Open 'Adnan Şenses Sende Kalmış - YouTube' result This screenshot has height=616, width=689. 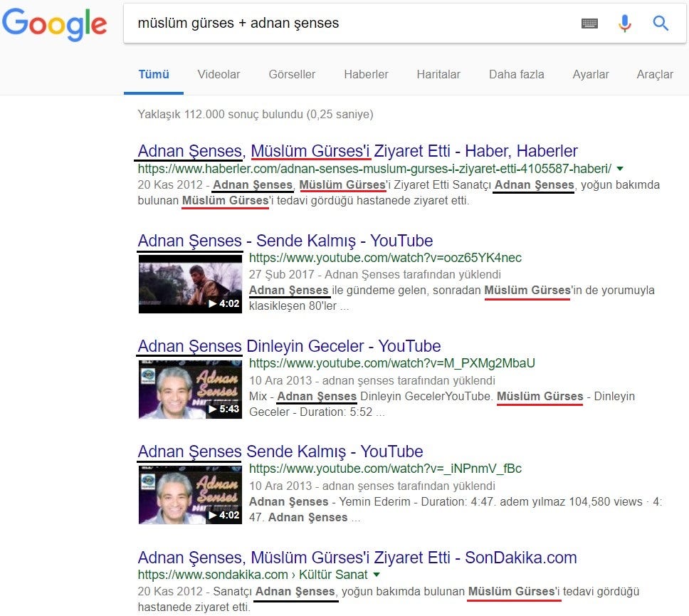[x=280, y=451]
